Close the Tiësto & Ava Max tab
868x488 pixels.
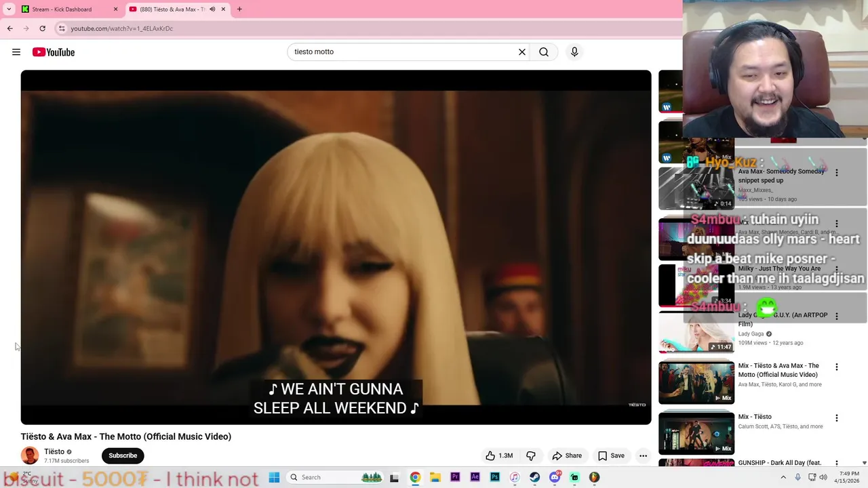(223, 9)
